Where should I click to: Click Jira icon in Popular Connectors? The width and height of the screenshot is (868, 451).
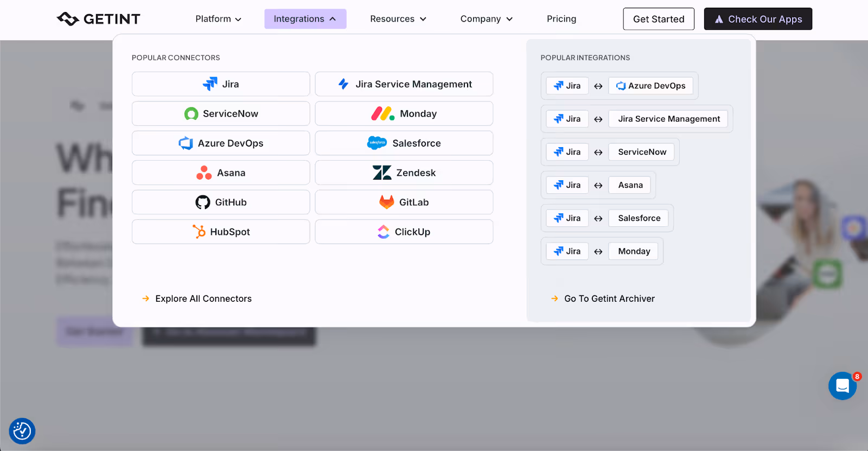tap(210, 84)
